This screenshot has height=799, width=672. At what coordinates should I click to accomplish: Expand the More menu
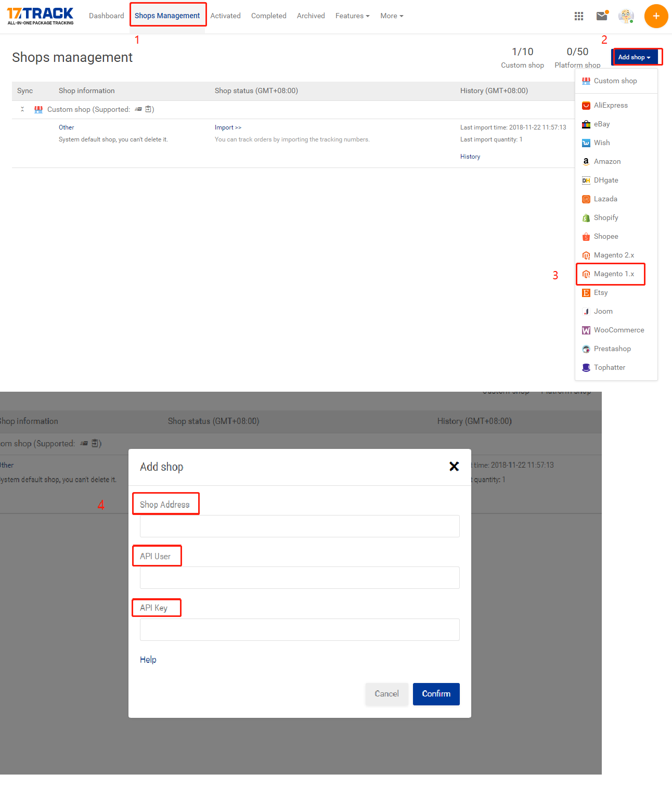tap(391, 16)
